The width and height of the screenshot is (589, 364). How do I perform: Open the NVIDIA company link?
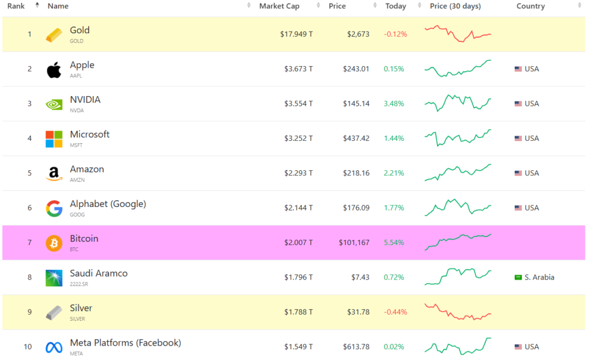point(85,99)
